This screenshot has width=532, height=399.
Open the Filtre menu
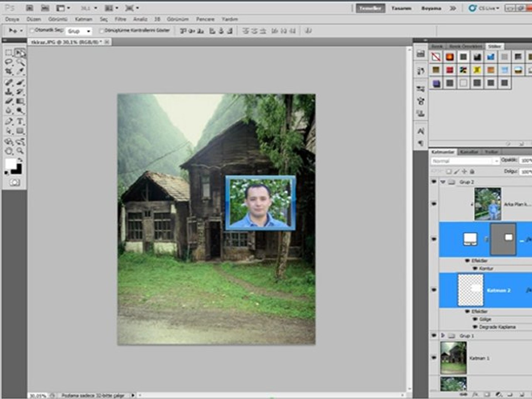coord(120,19)
